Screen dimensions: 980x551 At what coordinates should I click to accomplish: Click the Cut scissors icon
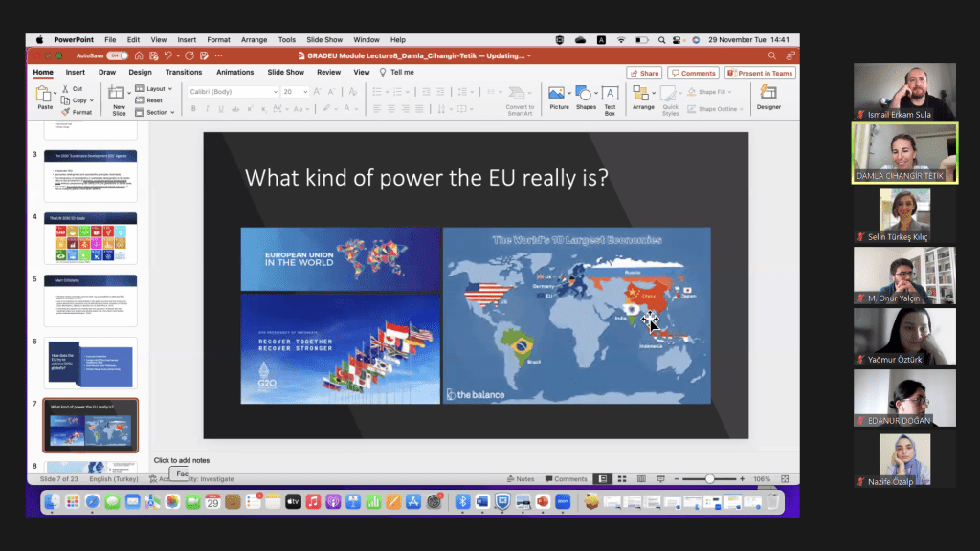point(65,88)
